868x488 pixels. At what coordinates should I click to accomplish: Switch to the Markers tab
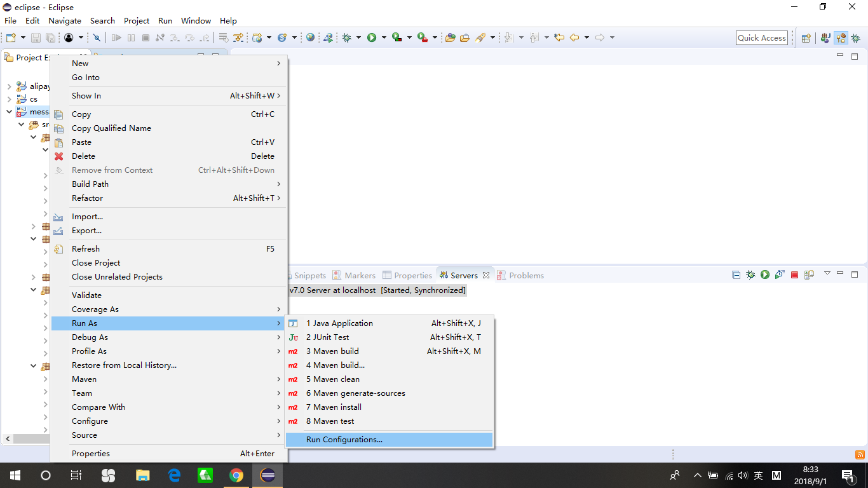tap(354, 275)
